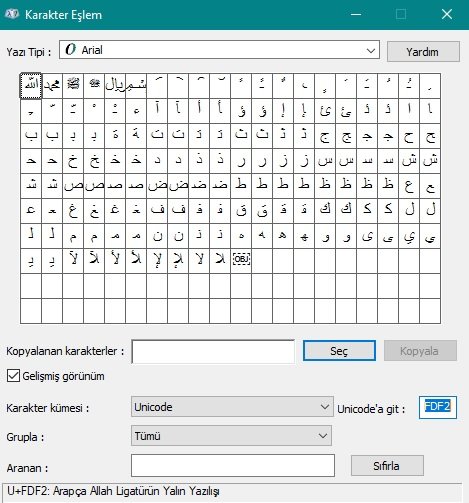This screenshot has width=469, height=503.
Task: Click the 'Karakter kümesi :' label
Action: click(x=48, y=408)
